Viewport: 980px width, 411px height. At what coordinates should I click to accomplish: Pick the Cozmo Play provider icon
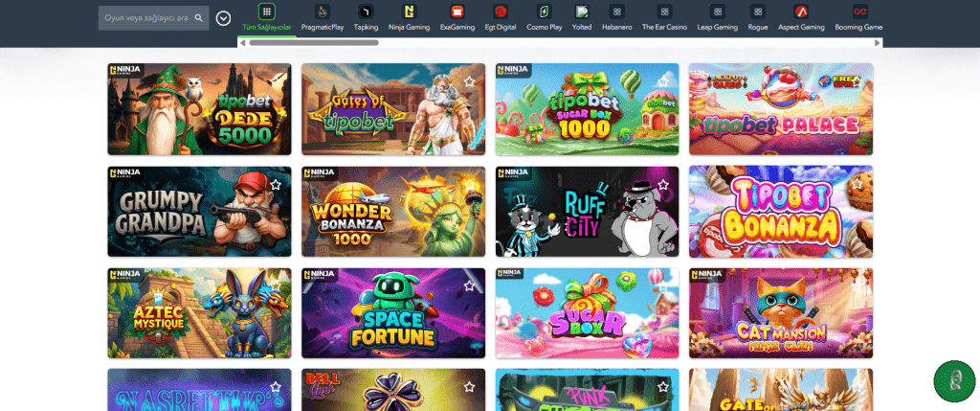[x=544, y=12]
